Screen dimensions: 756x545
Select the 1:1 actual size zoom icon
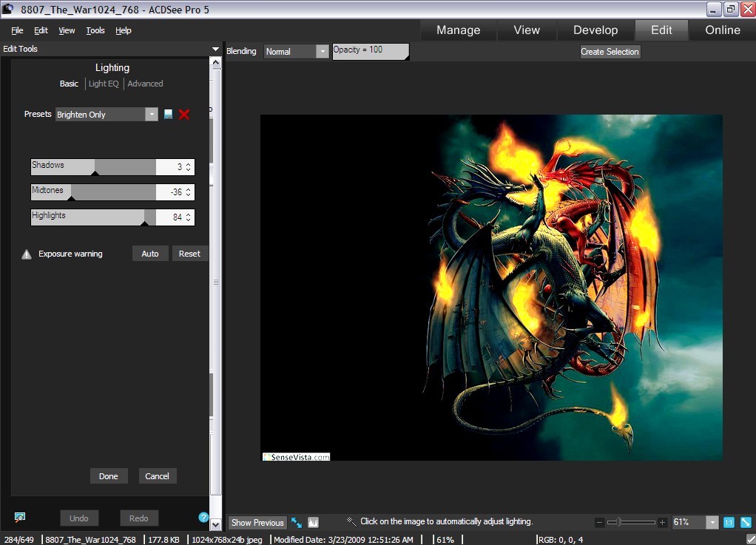click(x=729, y=522)
